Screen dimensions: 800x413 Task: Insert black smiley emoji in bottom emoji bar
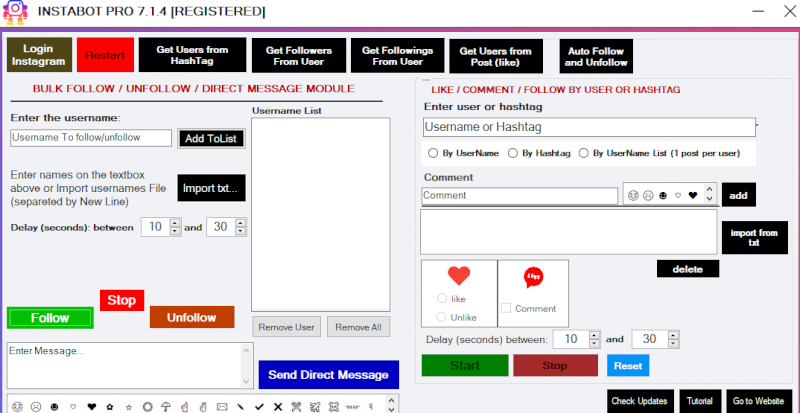(54, 407)
